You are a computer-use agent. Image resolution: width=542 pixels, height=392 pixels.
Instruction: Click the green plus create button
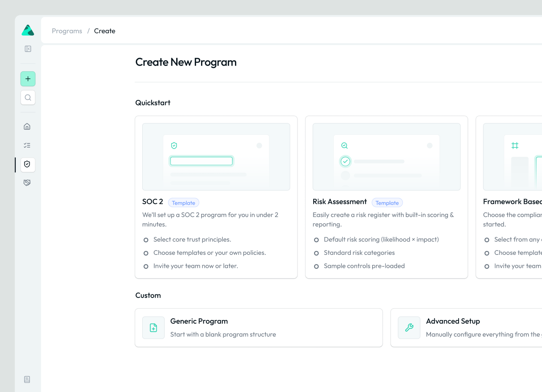pos(28,79)
